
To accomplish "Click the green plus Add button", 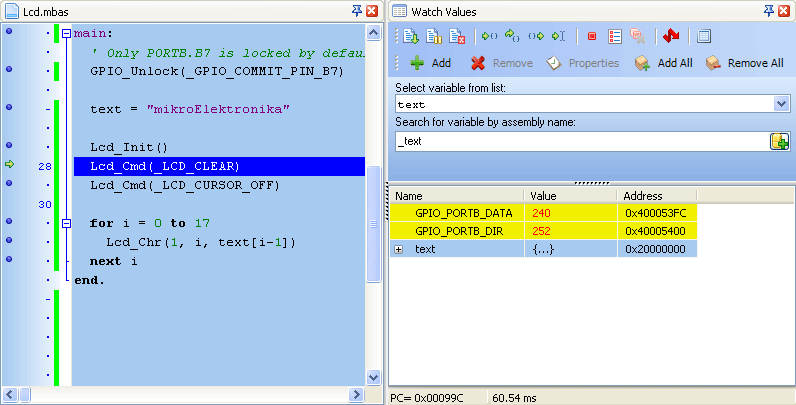I will (430, 63).
